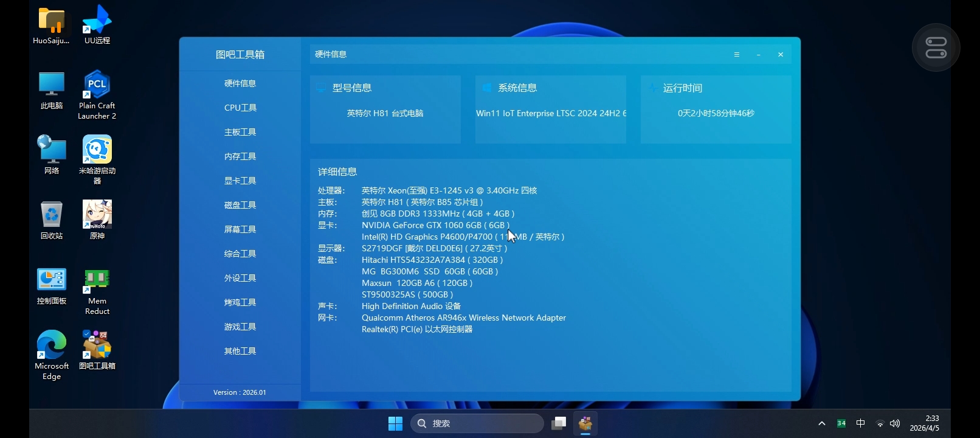
Task: Select 硬件信息 in the sidebar
Action: click(x=240, y=83)
